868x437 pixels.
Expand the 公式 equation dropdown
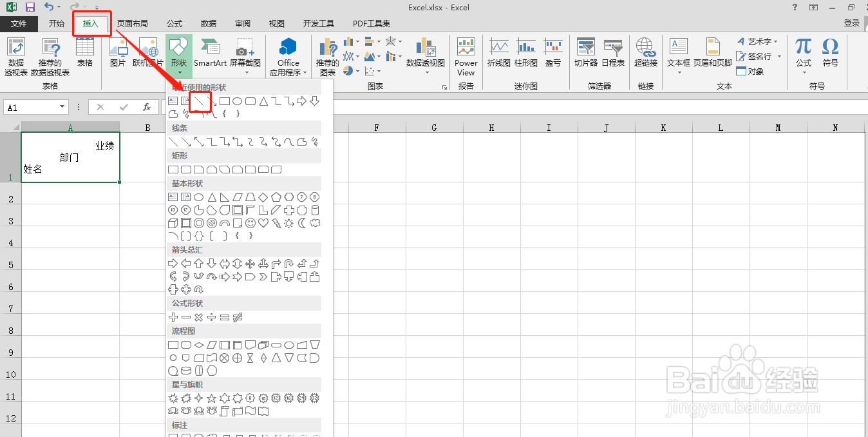pos(804,55)
